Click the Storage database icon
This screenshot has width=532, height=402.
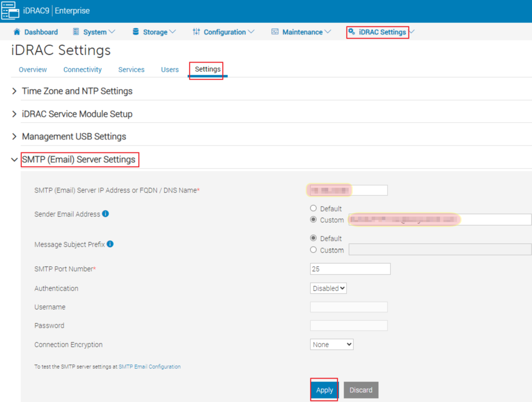tap(136, 32)
